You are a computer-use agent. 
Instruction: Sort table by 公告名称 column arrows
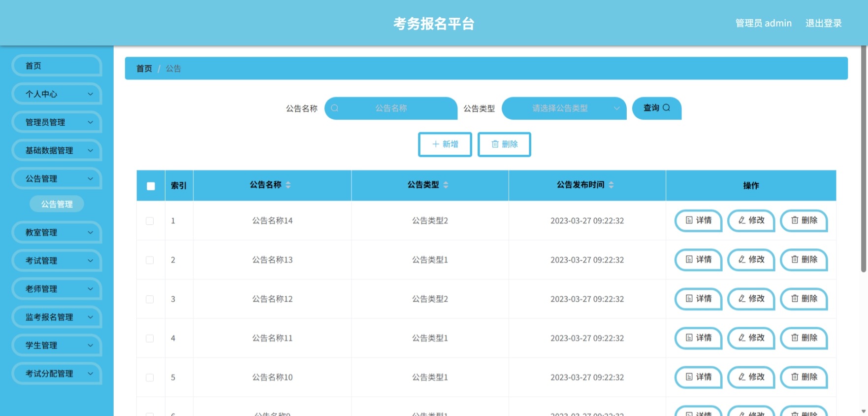pos(288,185)
